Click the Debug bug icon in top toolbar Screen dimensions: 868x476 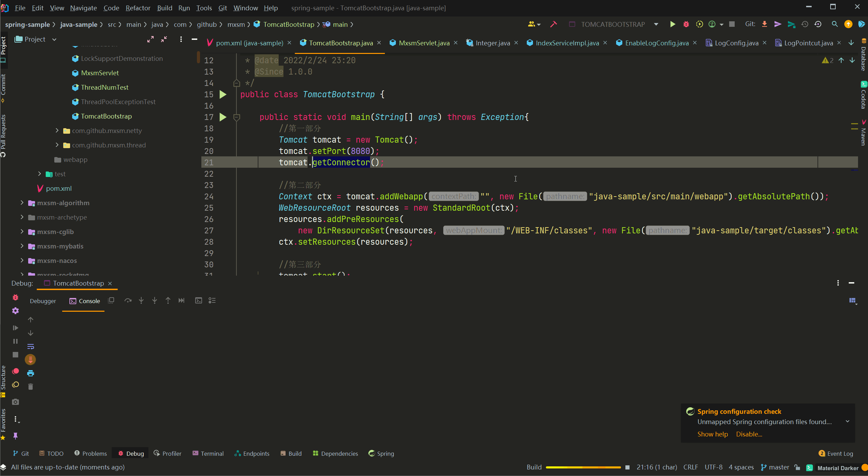(686, 24)
